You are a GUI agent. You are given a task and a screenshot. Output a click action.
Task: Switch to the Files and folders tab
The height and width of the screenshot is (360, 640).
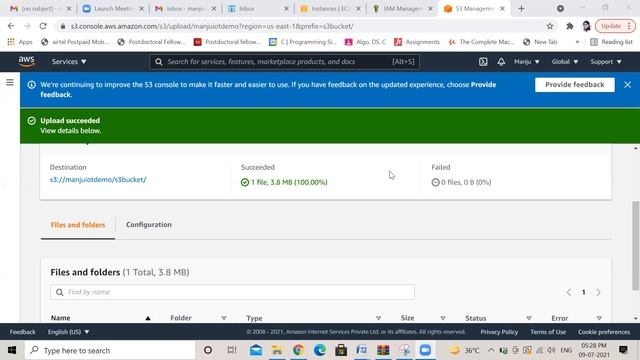(78, 225)
